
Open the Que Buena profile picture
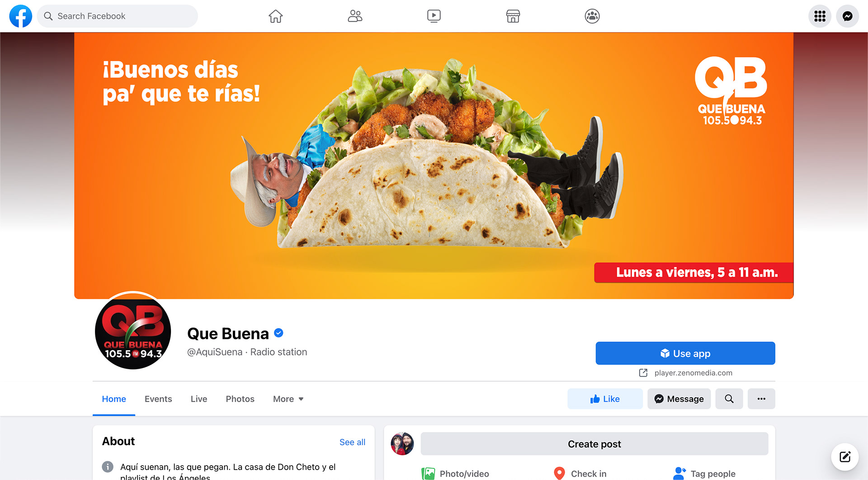point(133,332)
